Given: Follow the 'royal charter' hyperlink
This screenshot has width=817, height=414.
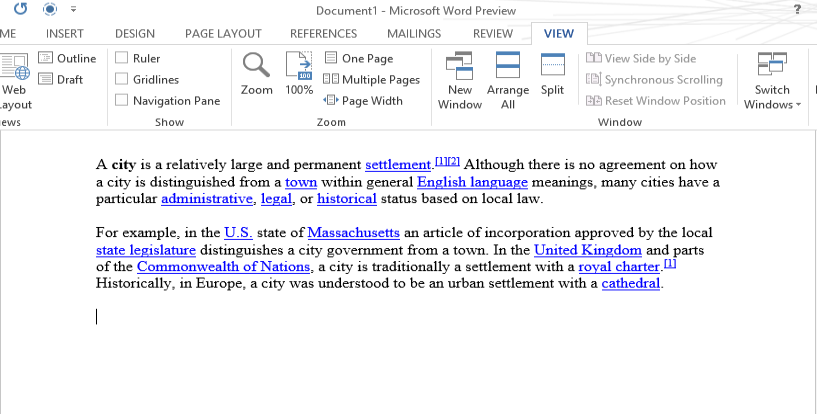Looking at the screenshot, I should point(619,267).
